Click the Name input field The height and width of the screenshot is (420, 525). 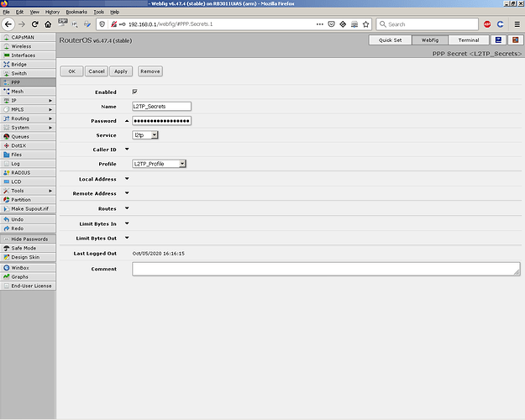pos(162,107)
